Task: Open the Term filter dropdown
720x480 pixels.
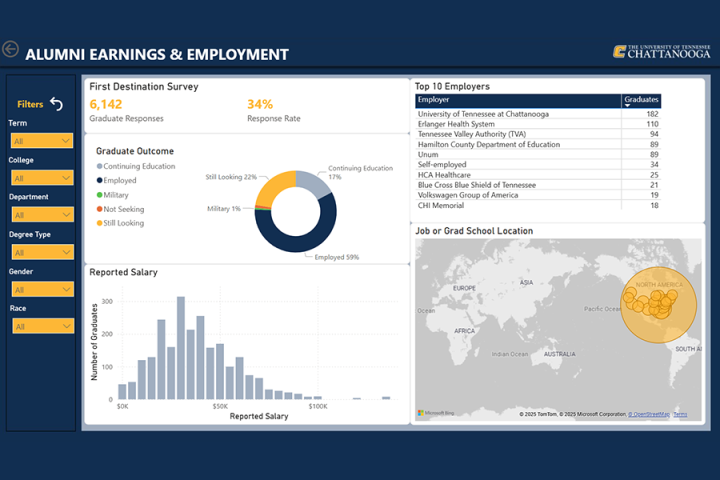Action: [41, 141]
